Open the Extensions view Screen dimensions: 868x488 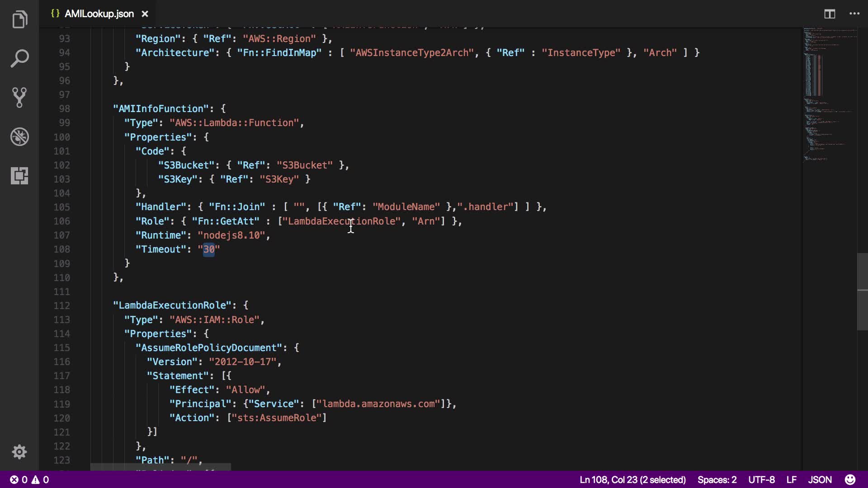pyautogui.click(x=19, y=175)
